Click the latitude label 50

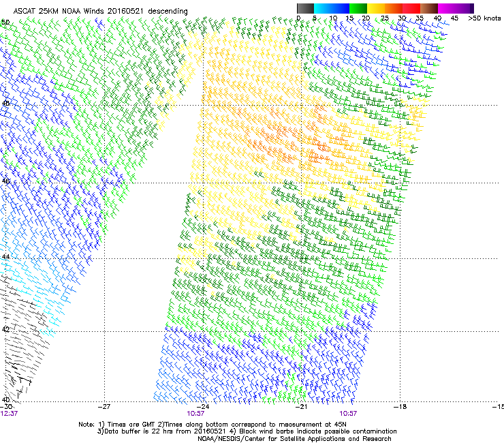pos(5,22)
